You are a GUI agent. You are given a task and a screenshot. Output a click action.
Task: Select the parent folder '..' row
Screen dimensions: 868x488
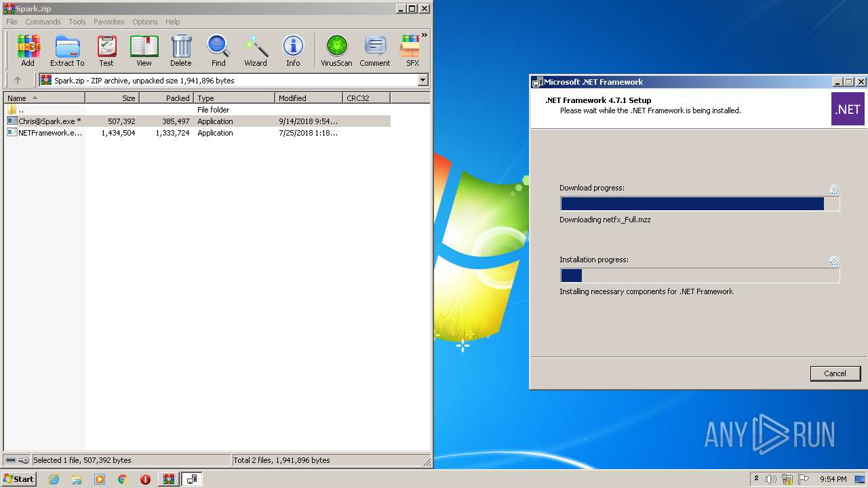pos(197,110)
